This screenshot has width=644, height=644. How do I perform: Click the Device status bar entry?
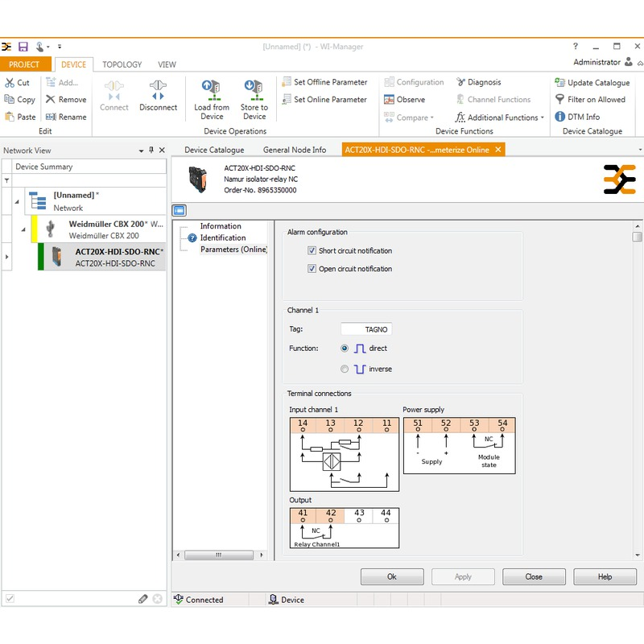287,599
